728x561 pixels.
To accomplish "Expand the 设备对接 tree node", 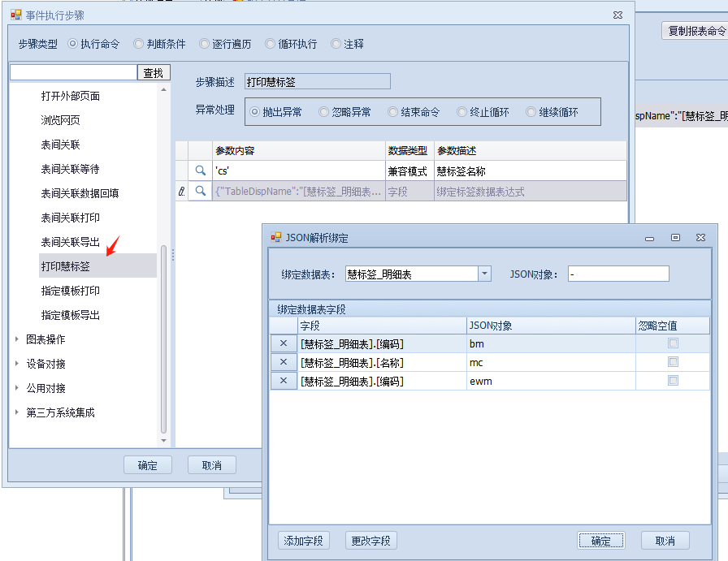I will point(17,364).
